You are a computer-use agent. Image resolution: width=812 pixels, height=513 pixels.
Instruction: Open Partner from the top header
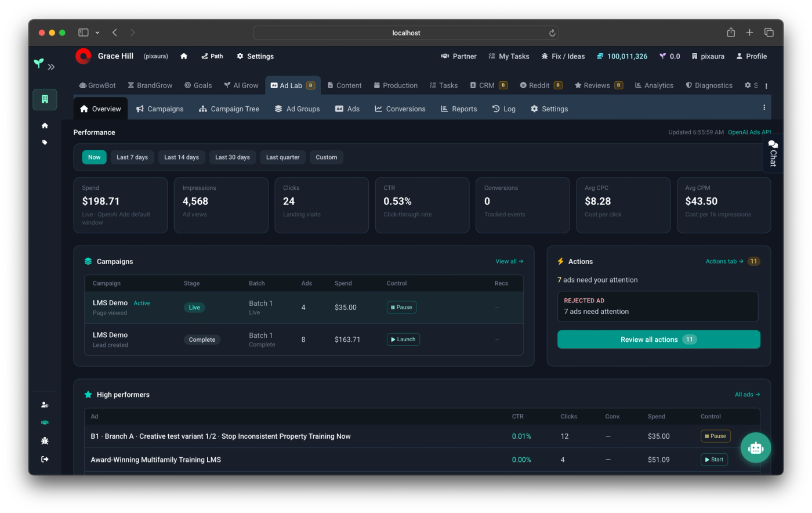pos(459,56)
